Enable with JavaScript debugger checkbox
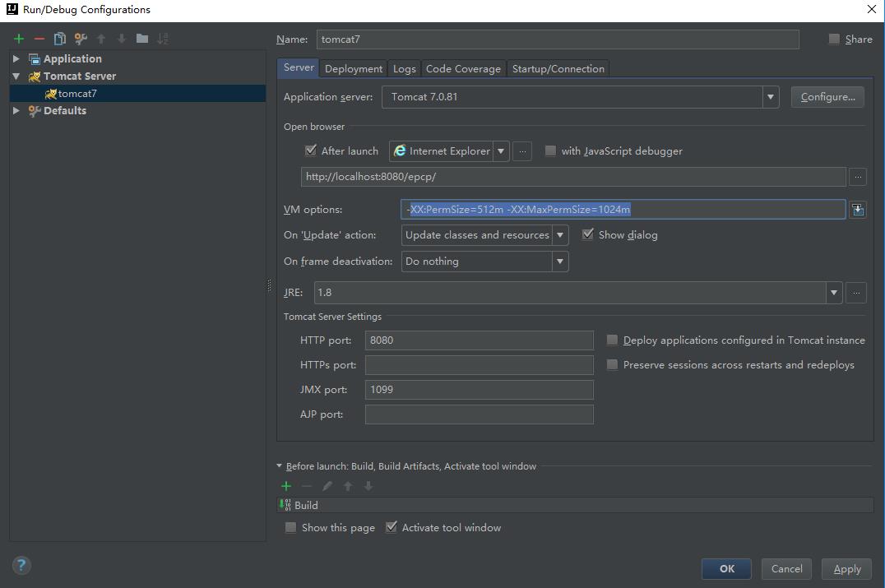885x588 pixels. (x=551, y=150)
